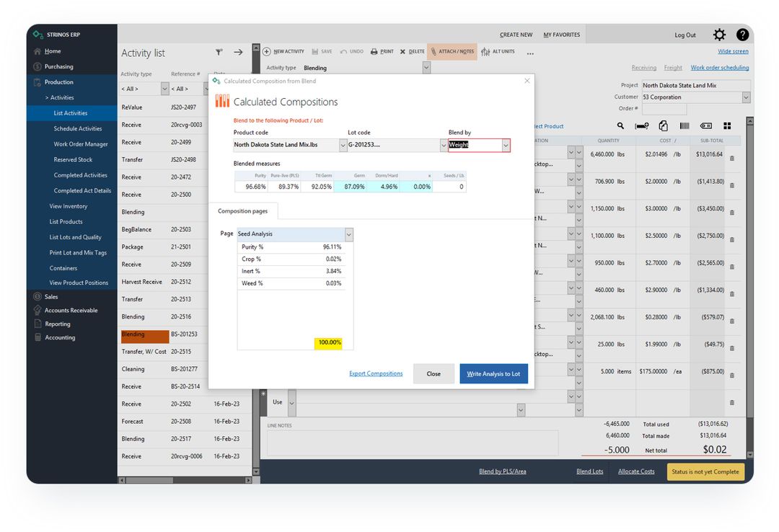Open application settings via the gear icon
The height and width of the screenshot is (532, 779).
click(718, 34)
